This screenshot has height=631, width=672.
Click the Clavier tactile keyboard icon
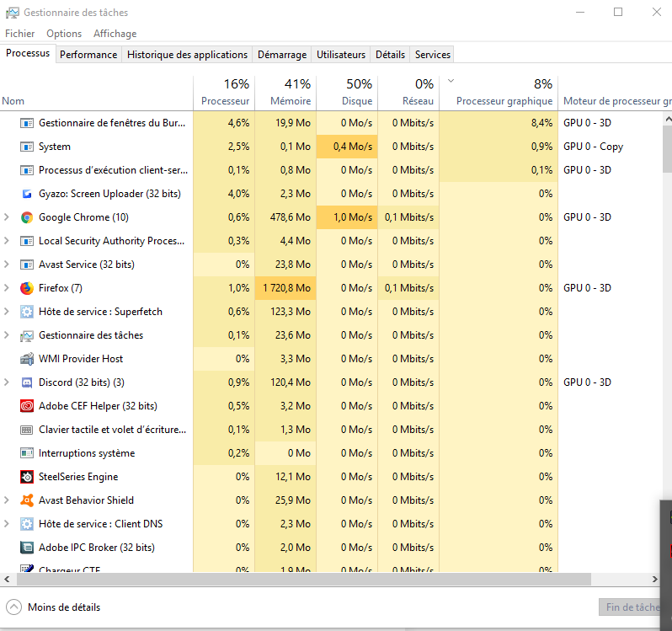pyautogui.click(x=27, y=430)
